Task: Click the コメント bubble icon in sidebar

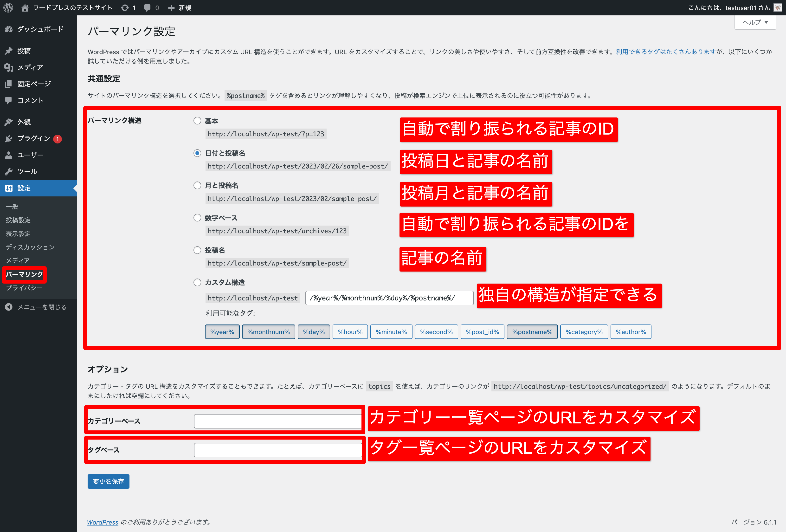Action: [x=9, y=100]
